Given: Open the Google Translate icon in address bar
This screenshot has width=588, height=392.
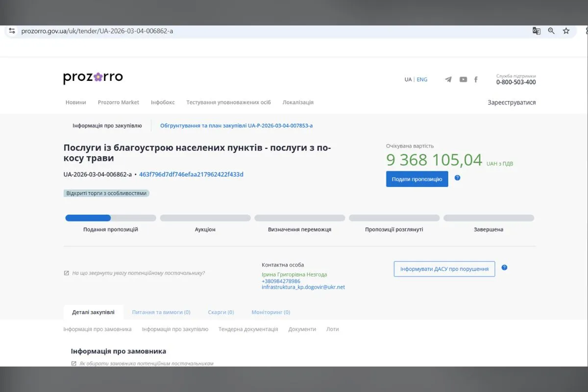Looking at the screenshot, I should 536,30.
